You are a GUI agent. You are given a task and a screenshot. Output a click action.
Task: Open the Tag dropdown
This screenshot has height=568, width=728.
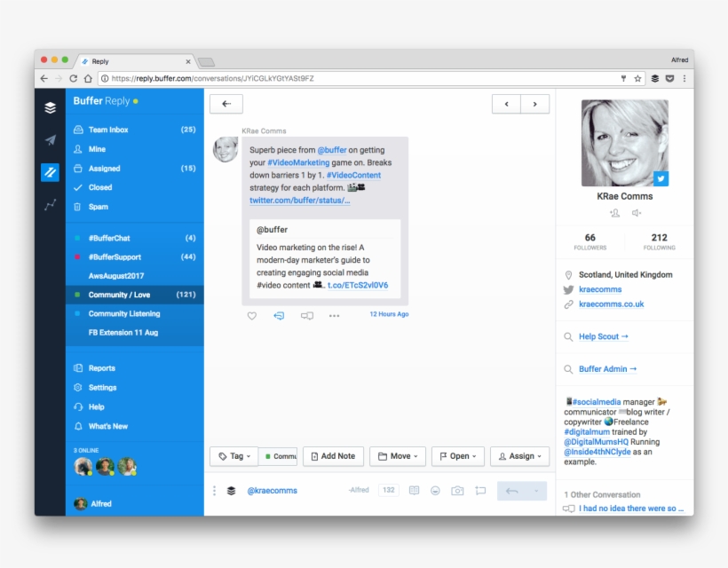pyautogui.click(x=233, y=456)
